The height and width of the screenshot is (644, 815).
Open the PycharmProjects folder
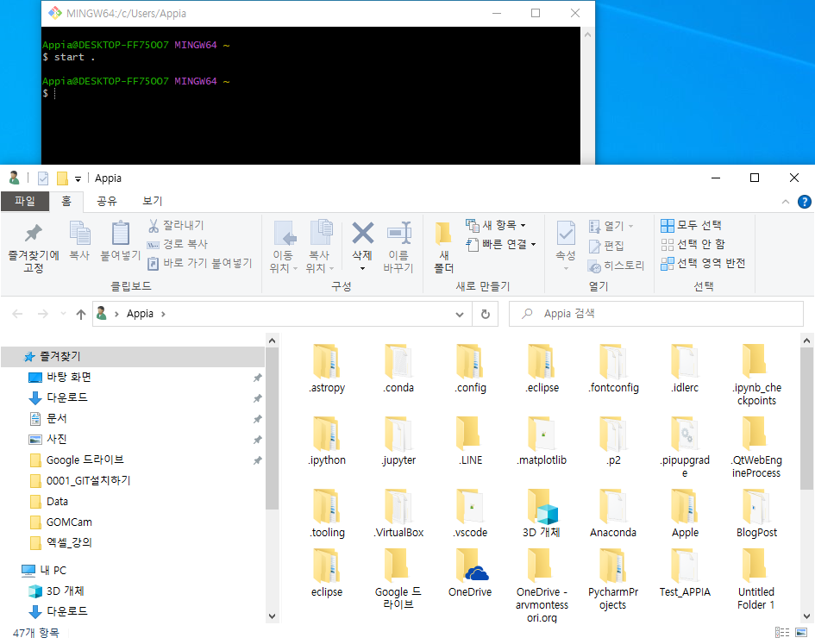(613, 579)
